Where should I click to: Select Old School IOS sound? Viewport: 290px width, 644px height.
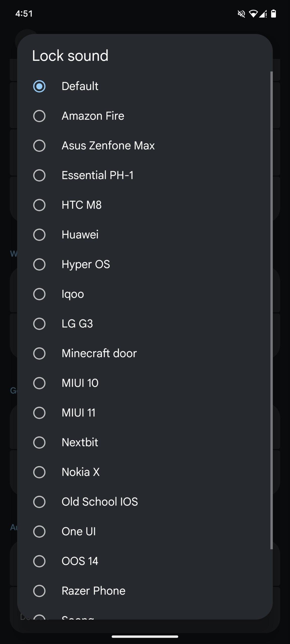coord(39,502)
